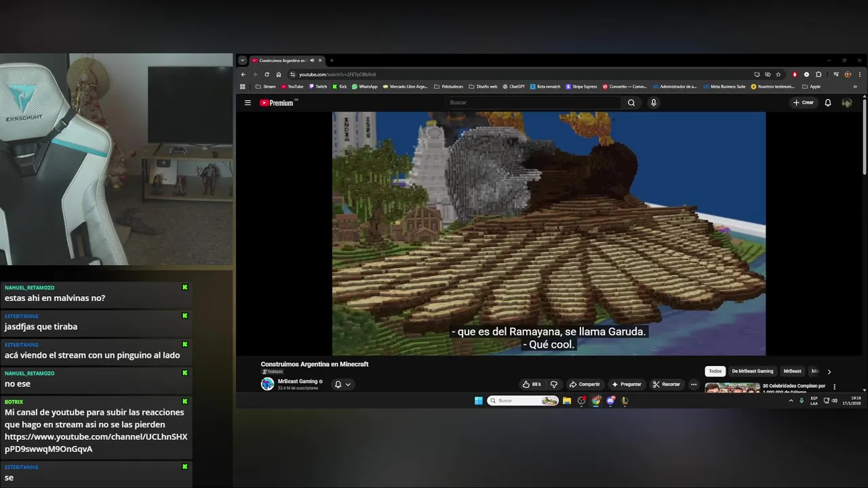868x488 pixels.
Task: Open more actions three-dot menu under video
Action: click(x=694, y=384)
